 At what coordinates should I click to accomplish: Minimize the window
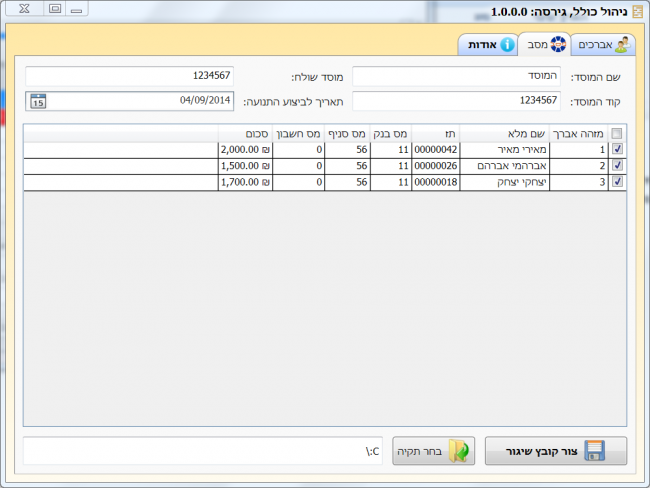[x=76, y=9]
